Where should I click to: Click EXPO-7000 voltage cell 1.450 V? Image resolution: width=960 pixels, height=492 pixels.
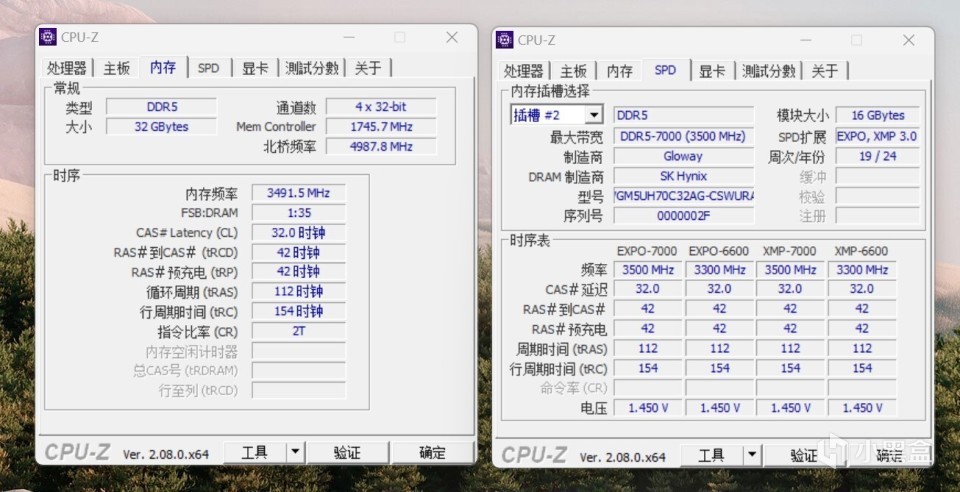pyautogui.click(x=648, y=408)
